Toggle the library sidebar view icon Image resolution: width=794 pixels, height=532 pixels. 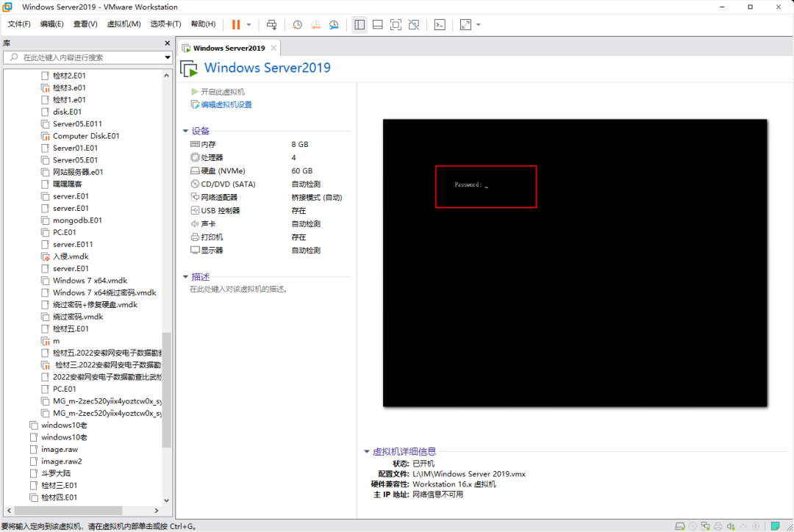360,24
